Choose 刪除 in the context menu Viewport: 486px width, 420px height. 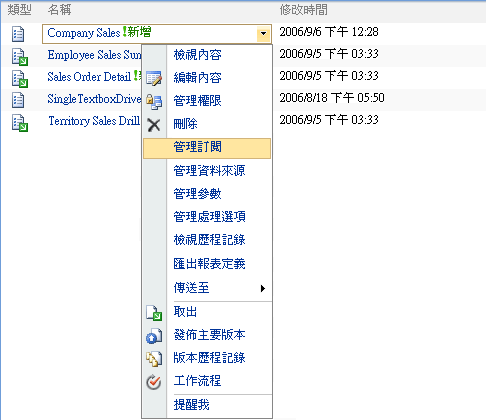coord(207,124)
